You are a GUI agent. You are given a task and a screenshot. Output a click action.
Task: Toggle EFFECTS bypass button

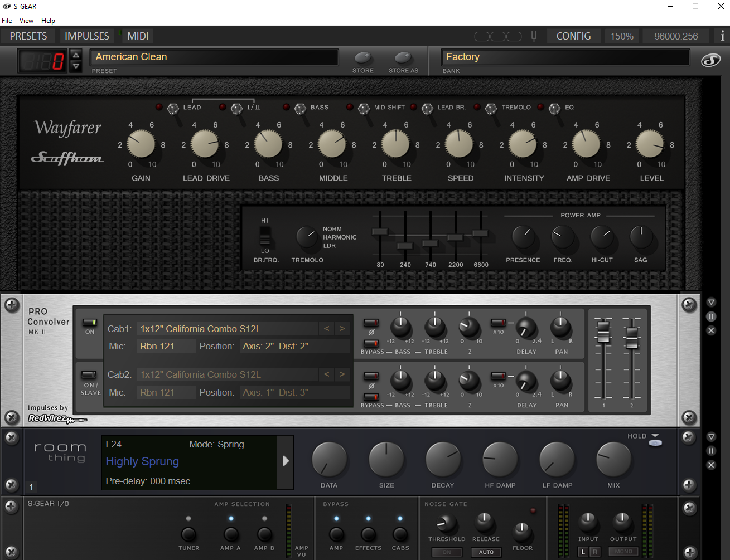[x=369, y=534]
